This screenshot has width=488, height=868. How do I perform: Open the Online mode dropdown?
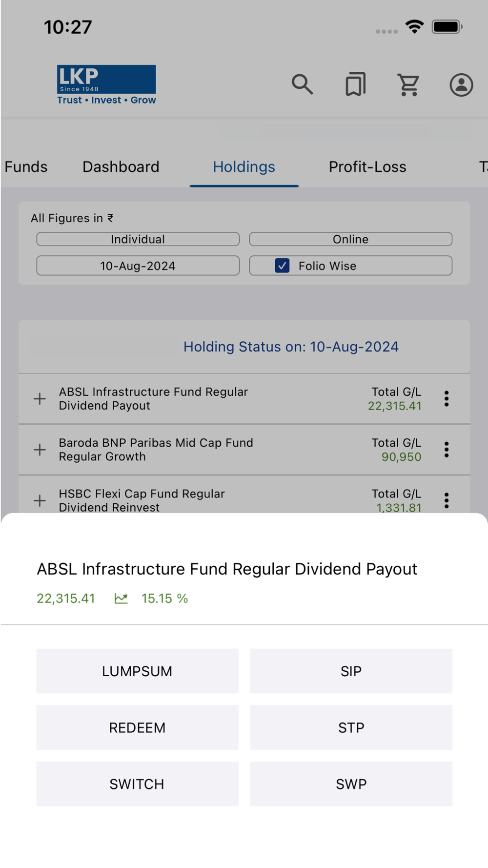(x=350, y=239)
